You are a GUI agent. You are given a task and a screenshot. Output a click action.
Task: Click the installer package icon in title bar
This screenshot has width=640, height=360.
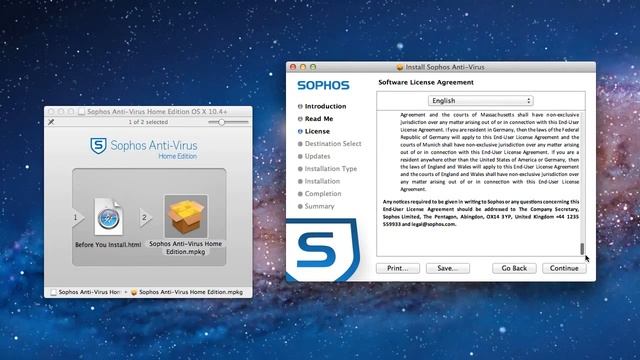[400, 67]
